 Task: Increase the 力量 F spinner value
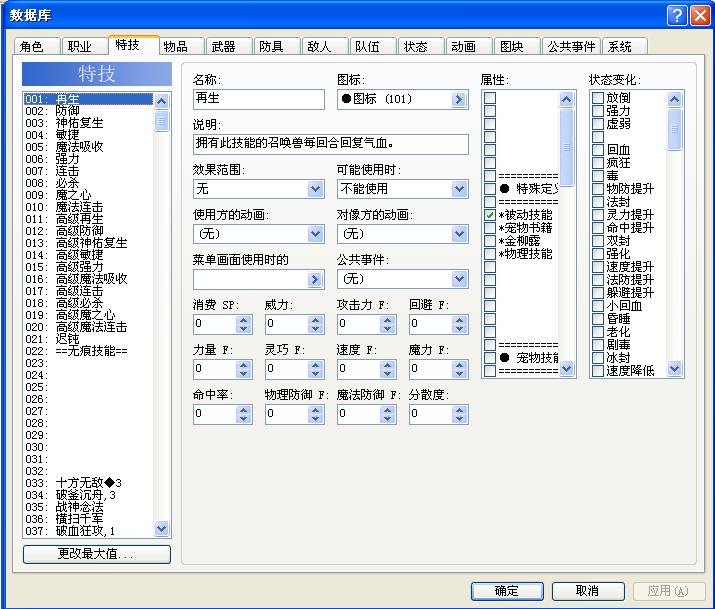coord(244,365)
